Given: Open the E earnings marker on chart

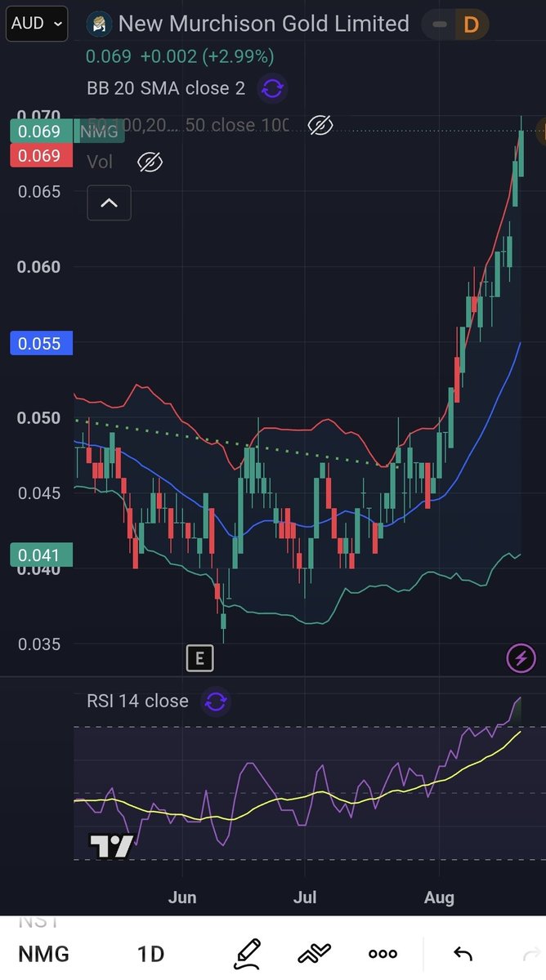Looking at the screenshot, I should pos(199,657).
